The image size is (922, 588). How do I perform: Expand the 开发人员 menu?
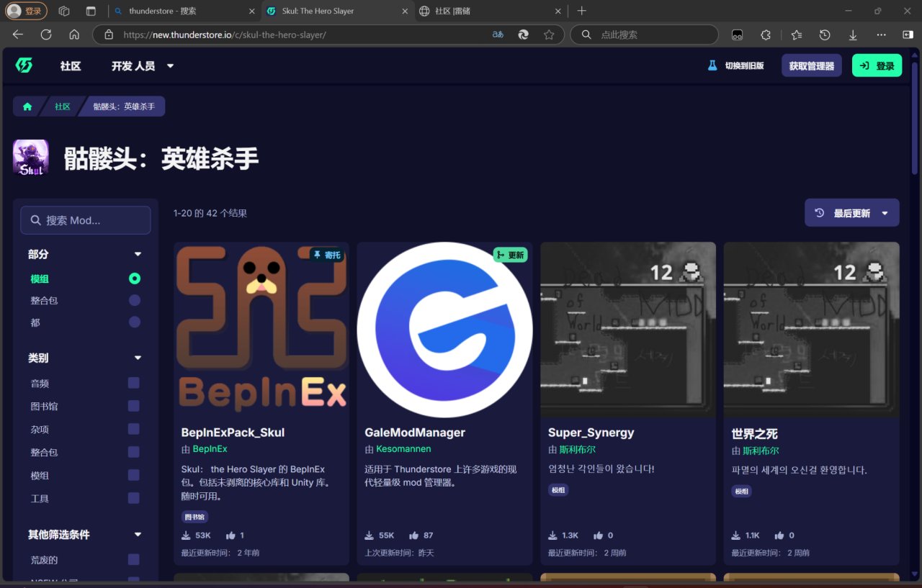coord(143,65)
